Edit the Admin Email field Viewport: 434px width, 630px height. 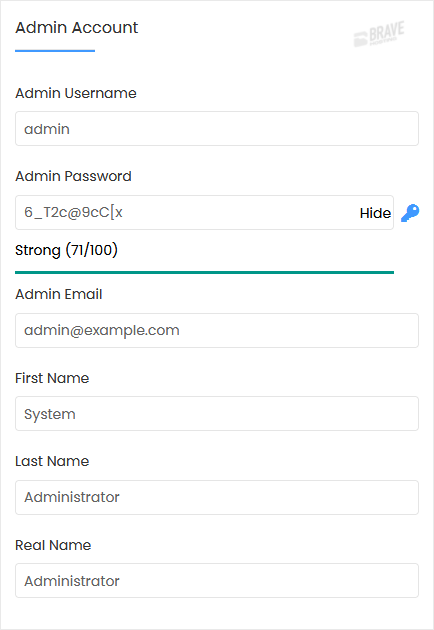click(x=217, y=331)
